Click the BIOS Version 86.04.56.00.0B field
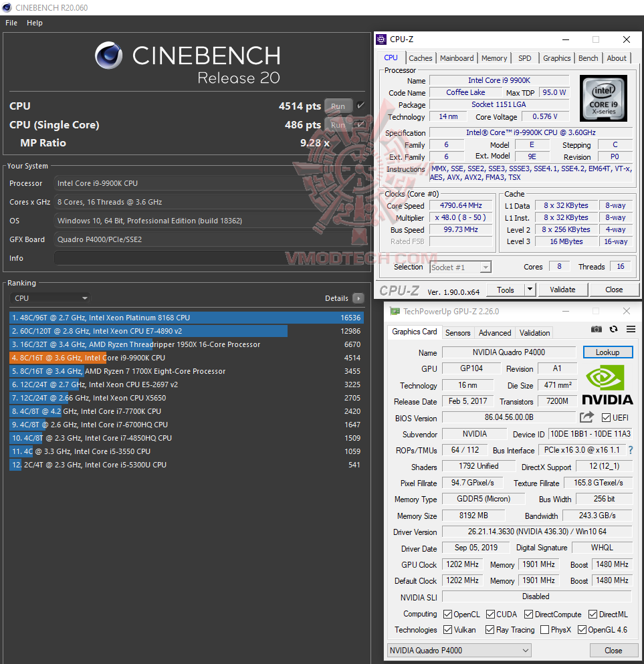 [508, 417]
